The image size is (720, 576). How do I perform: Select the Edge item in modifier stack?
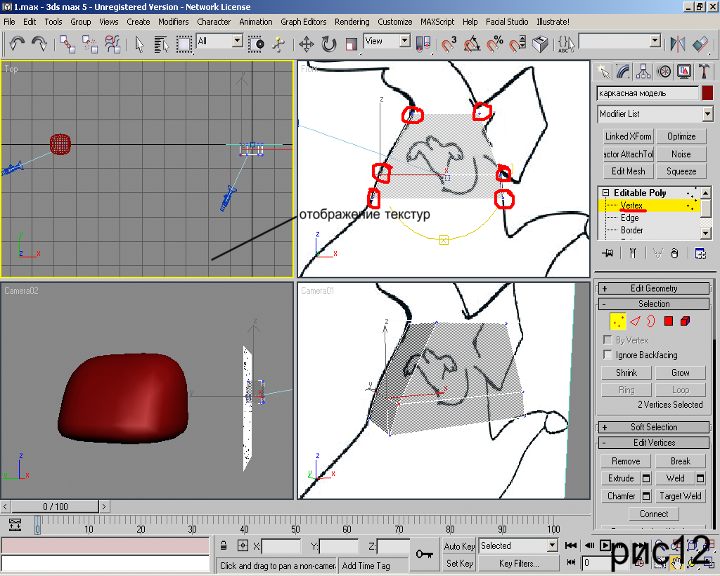[x=630, y=217]
